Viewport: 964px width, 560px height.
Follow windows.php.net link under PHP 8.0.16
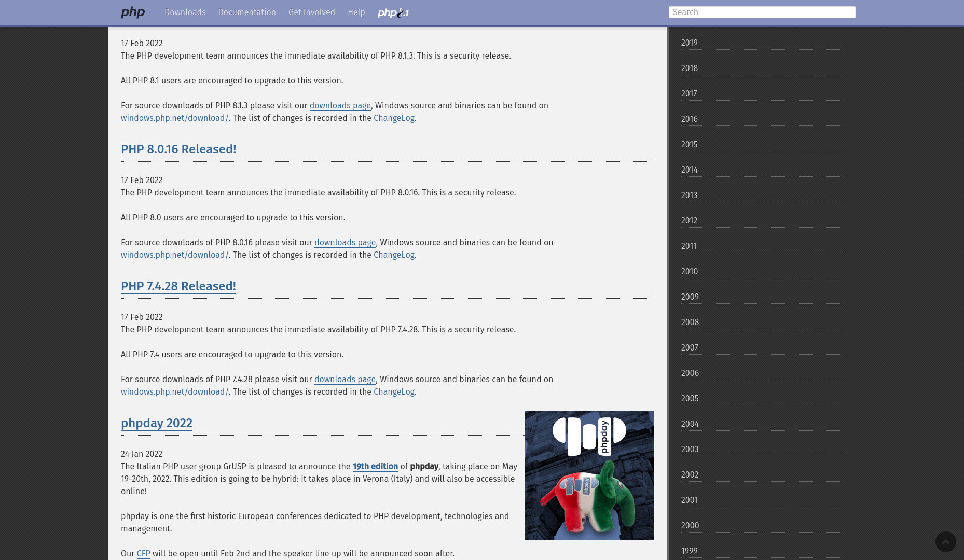pos(175,255)
